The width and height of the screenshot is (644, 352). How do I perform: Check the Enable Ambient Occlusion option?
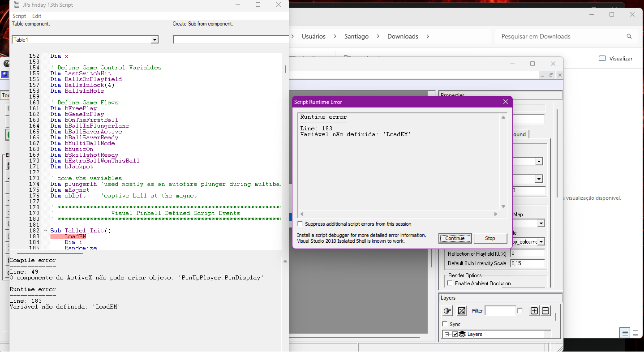450,283
